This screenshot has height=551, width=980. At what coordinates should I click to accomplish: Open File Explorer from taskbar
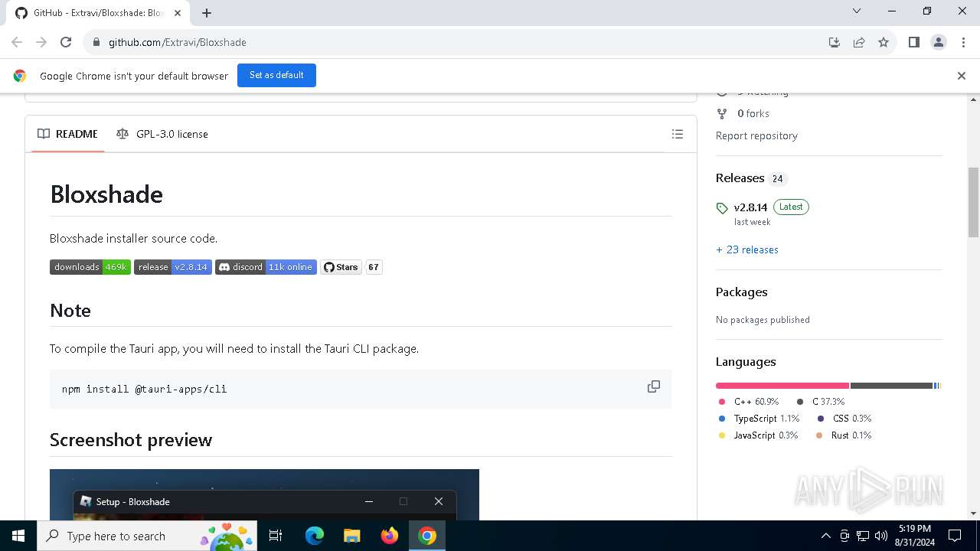coord(352,536)
